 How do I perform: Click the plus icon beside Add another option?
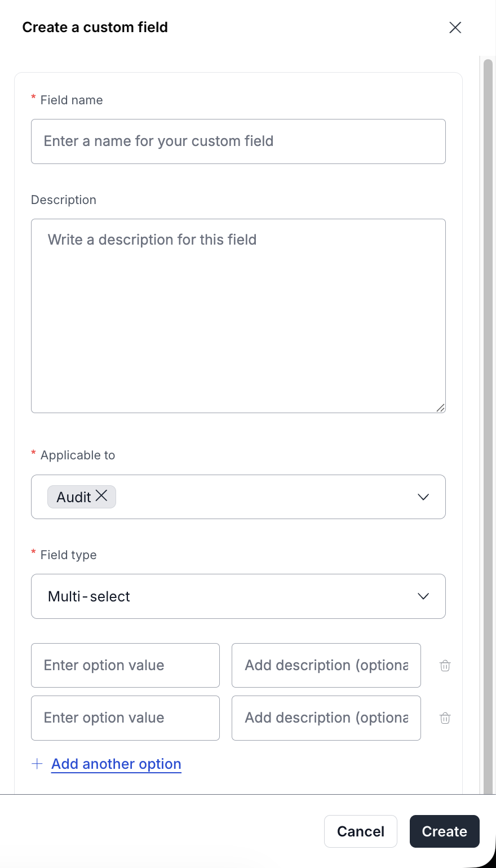click(x=37, y=764)
